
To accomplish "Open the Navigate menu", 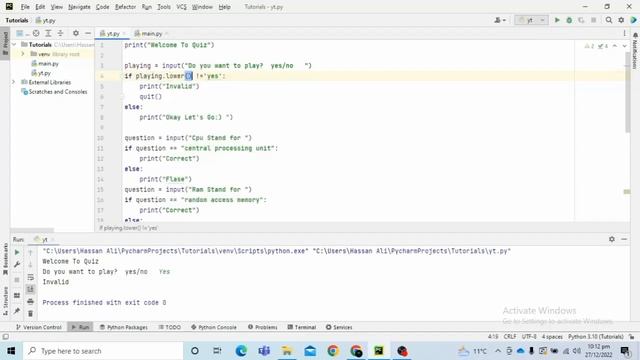I will pyautogui.click(x=79, y=7).
